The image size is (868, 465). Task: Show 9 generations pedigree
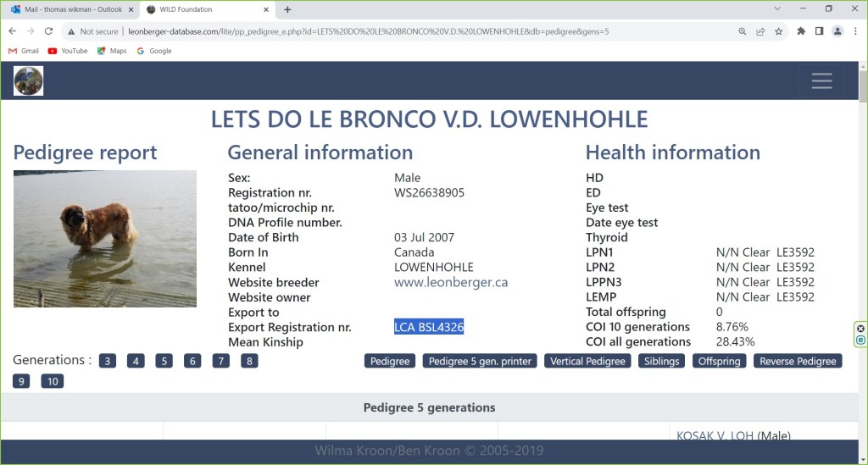(x=21, y=381)
